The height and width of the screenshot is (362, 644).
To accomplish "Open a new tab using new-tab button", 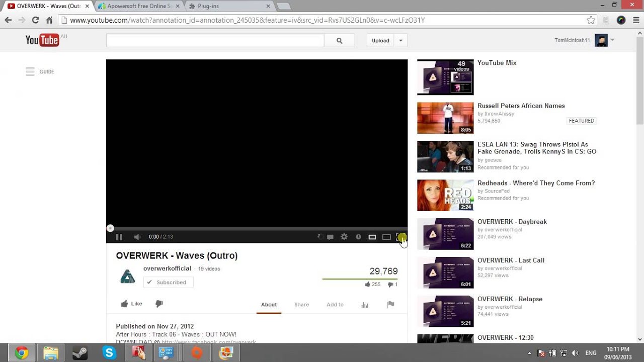I will (x=284, y=6).
